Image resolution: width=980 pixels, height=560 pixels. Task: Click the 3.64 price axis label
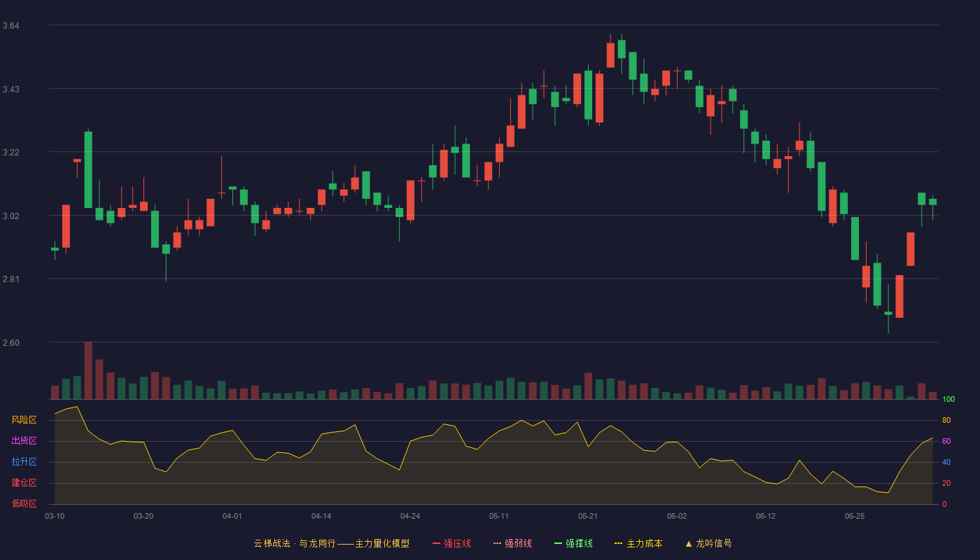pyautogui.click(x=10, y=26)
